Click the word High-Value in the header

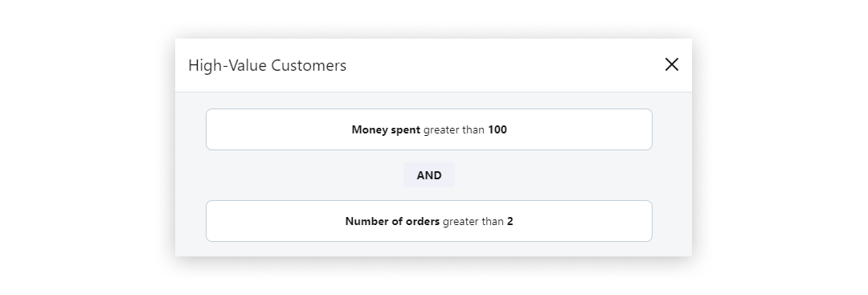point(228,65)
